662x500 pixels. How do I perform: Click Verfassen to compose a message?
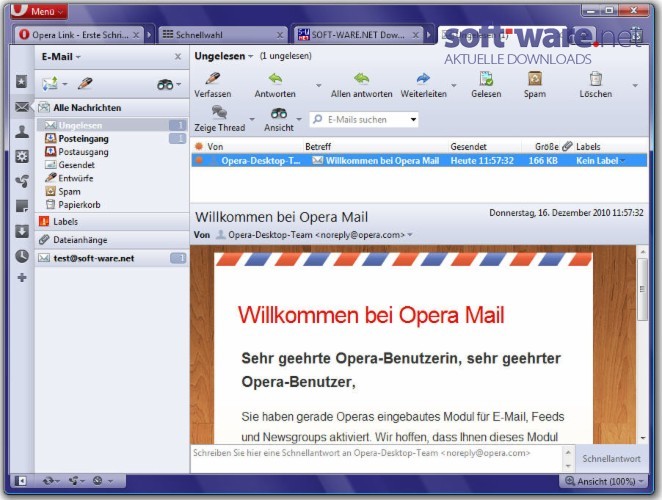click(212, 85)
